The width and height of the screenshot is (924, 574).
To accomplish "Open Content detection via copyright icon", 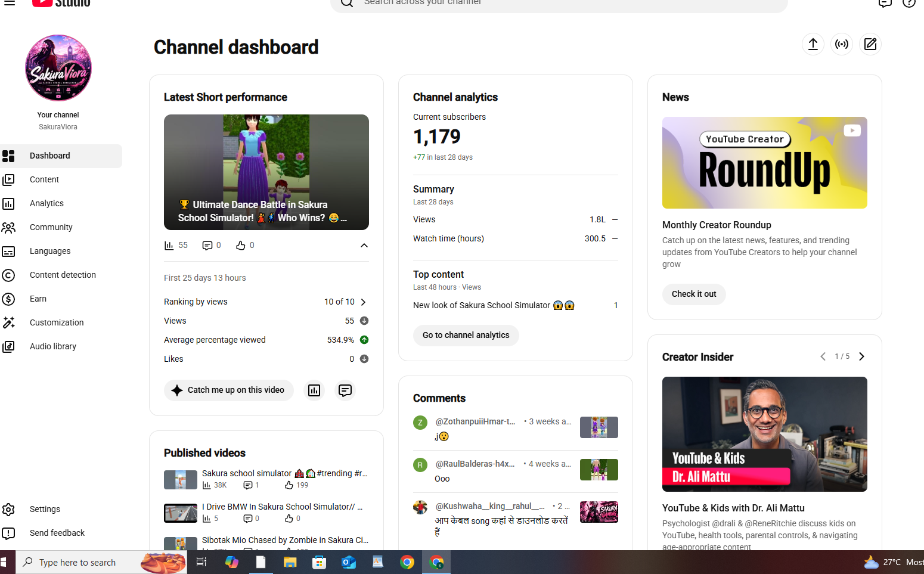I will pos(8,275).
